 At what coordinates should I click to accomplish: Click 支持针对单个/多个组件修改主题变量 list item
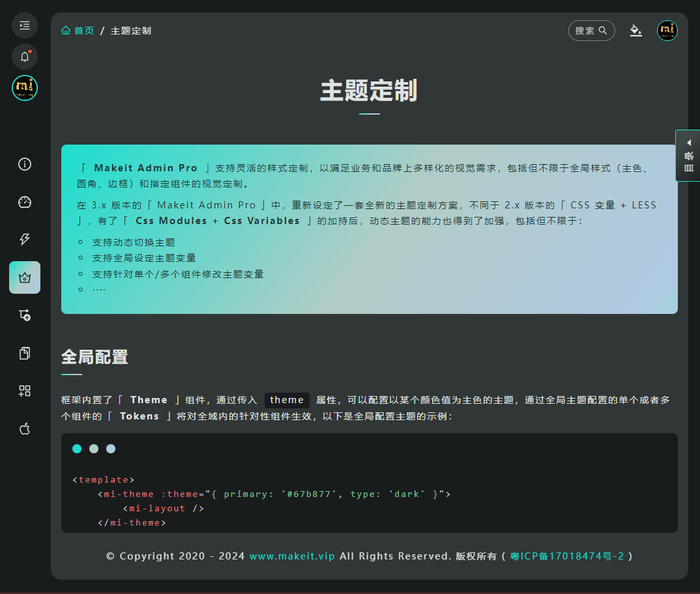tap(178, 274)
